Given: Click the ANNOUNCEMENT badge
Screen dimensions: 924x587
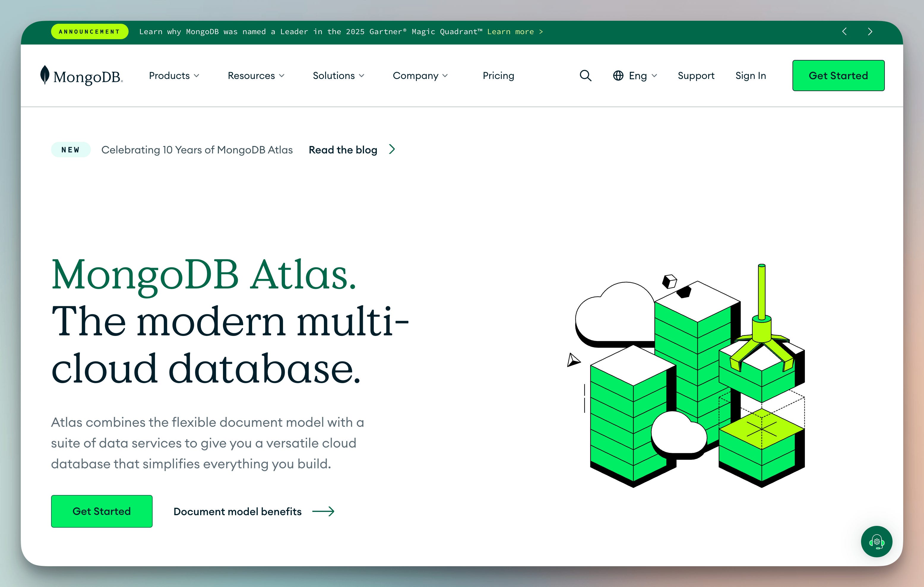Looking at the screenshot, I should (90, 31).
